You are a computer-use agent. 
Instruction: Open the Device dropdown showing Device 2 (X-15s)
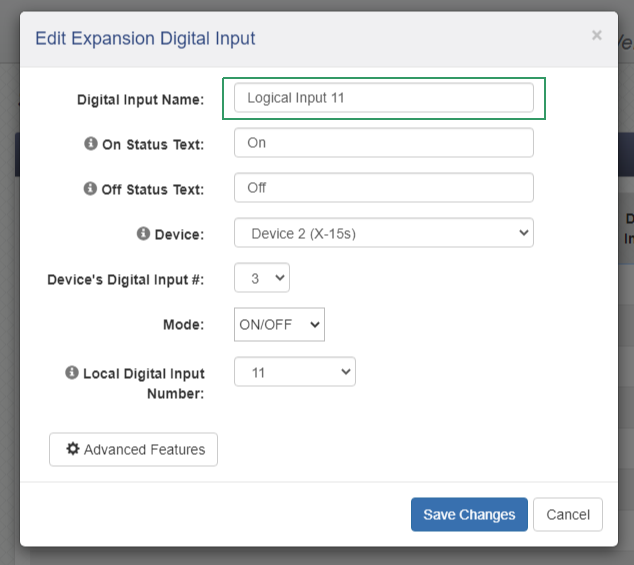click(x=383, y=233)
